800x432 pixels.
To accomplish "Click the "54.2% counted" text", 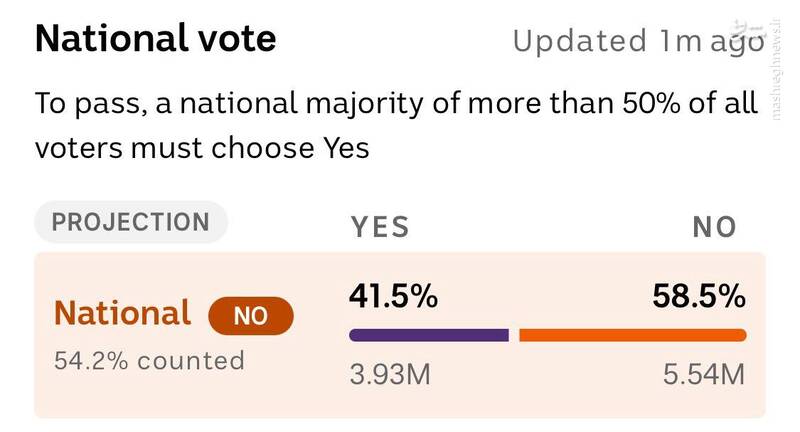I will pyautogui.click(x=149, y=360).
